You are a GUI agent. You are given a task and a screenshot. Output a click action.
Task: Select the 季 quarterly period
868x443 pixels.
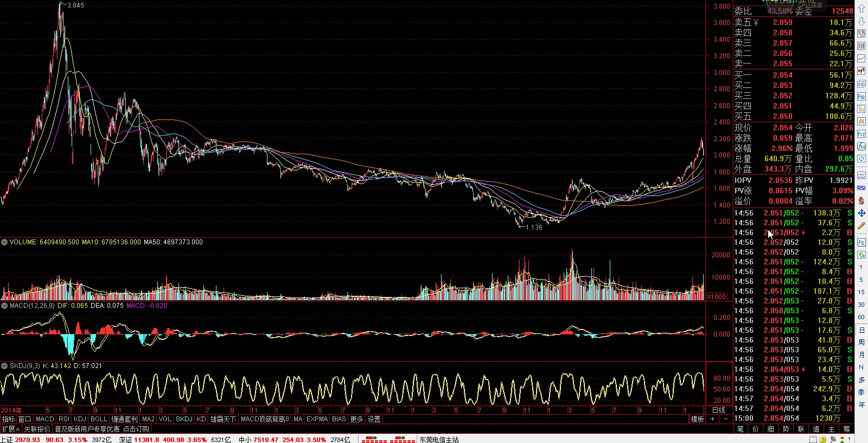click(x=861, y=393)
